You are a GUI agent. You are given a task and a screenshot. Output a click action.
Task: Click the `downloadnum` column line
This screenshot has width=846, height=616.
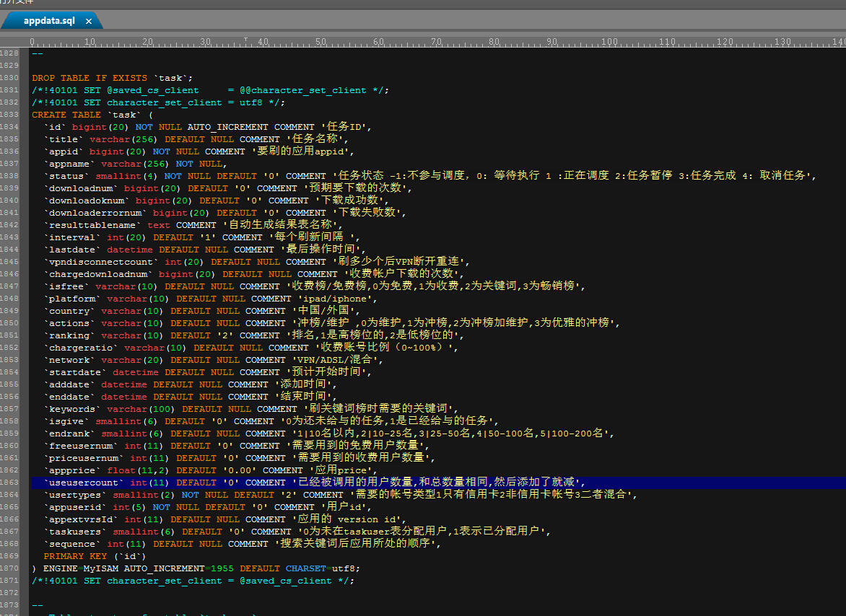pyautogui.click(x=228, y=188)
